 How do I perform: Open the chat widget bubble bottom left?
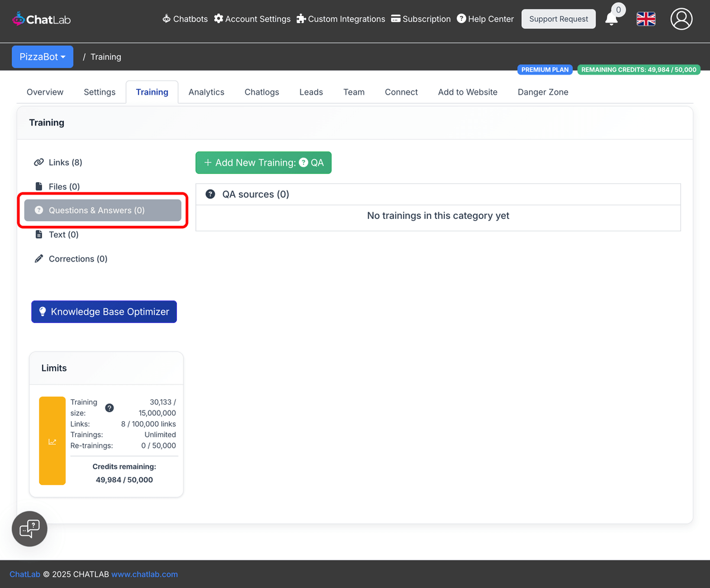(29, 528)
